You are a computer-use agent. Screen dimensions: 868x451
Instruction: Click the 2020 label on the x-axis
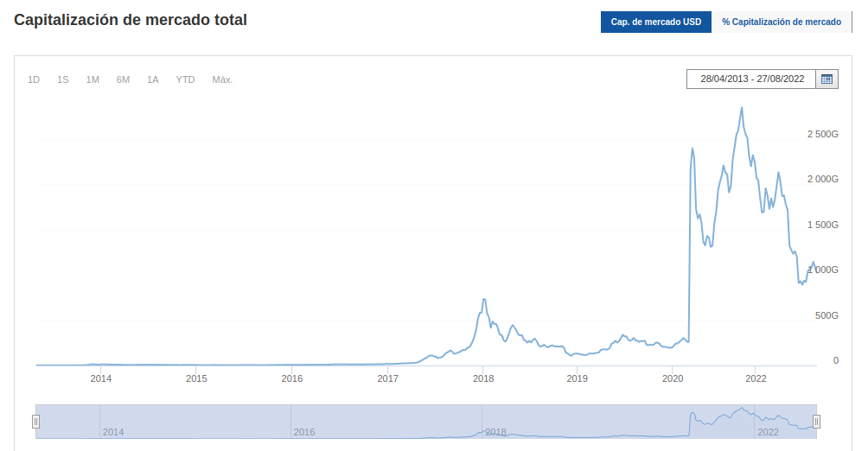(673, 378)
